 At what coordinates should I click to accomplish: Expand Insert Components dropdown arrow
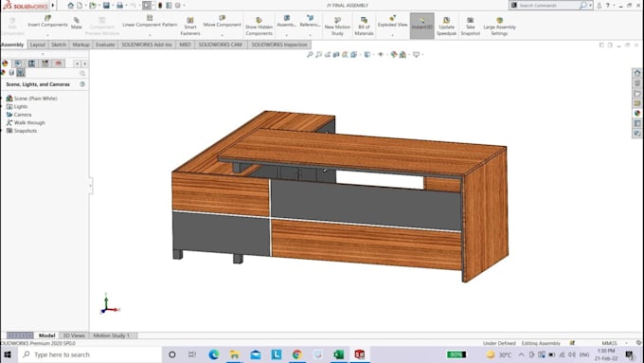coord(47,35)
